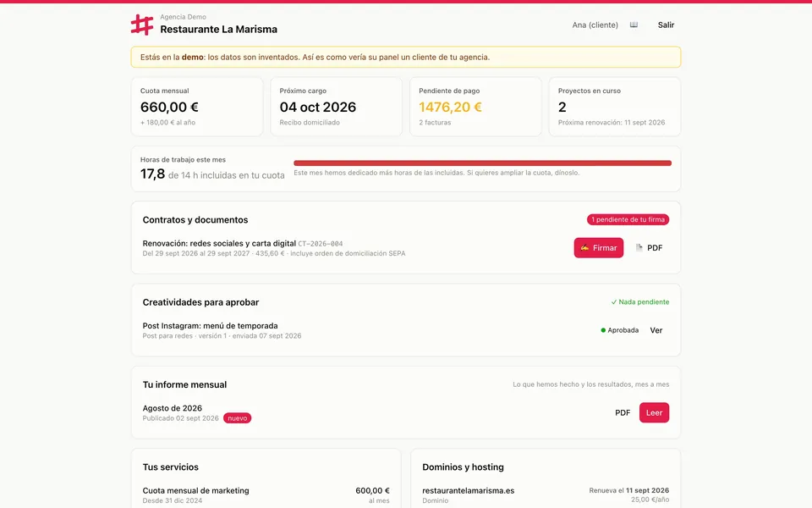812x508 pixels.
Task: Click the '1476,20 €' pending amount
Action: pyautogui.click(x=451, y=107)
